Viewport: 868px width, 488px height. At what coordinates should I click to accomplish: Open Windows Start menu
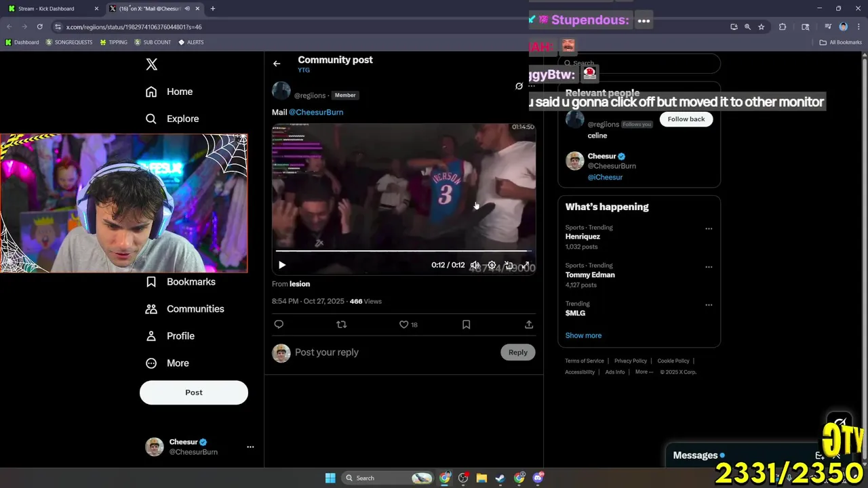pyautogui.click(x=330, y=478)
